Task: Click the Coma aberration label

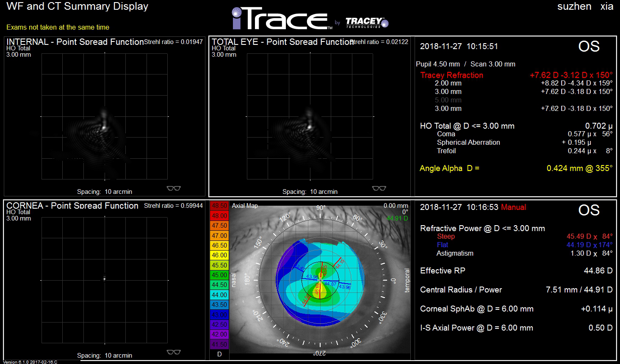Action: [x=446, y=134]
